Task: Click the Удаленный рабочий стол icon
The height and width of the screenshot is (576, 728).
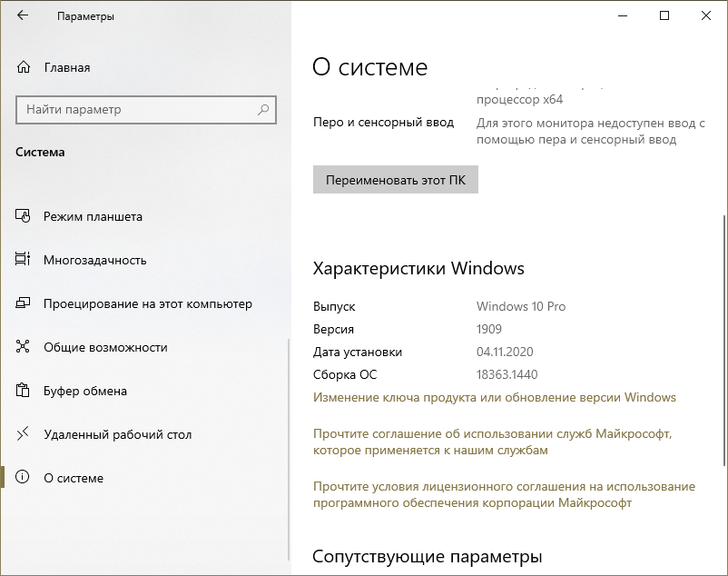Action: tap(24, 435)
